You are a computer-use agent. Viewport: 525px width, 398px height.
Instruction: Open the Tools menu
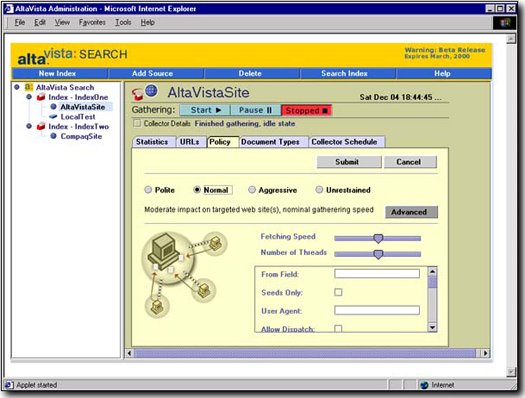123,22
